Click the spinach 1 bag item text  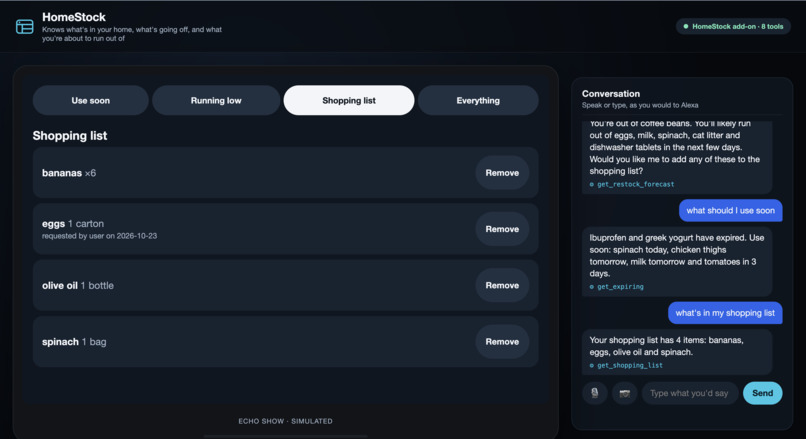(x=74, y=341)
